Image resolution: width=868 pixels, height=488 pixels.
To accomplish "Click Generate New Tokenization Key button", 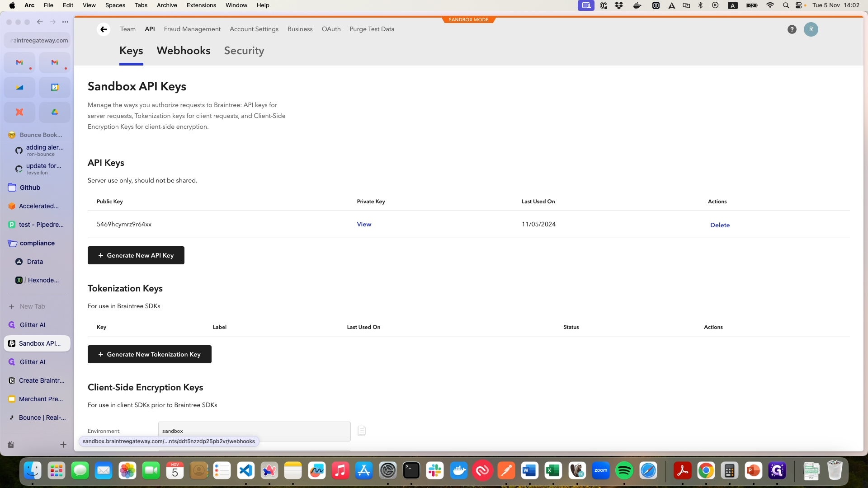I will tap(150, 354).
